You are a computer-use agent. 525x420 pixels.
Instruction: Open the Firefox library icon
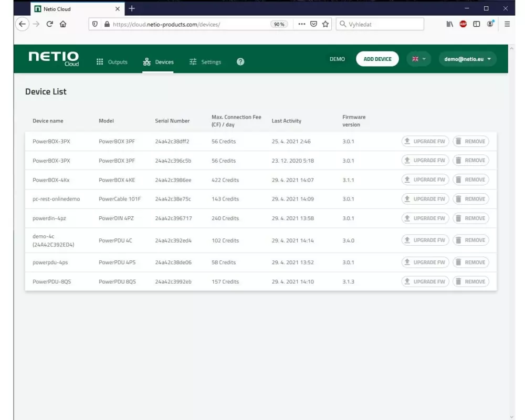click(x=450, y=24)
